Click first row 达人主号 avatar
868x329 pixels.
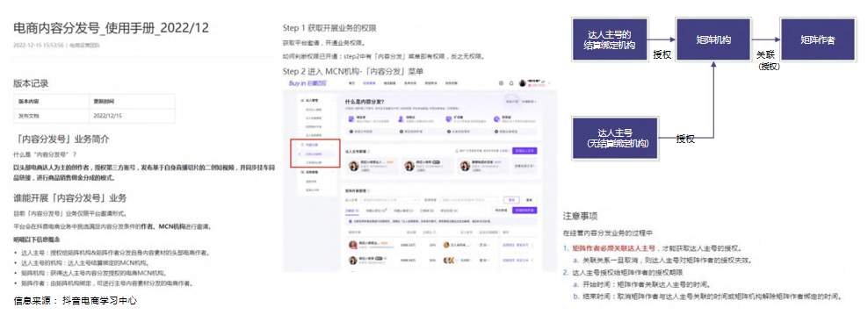tap(446, 245)
